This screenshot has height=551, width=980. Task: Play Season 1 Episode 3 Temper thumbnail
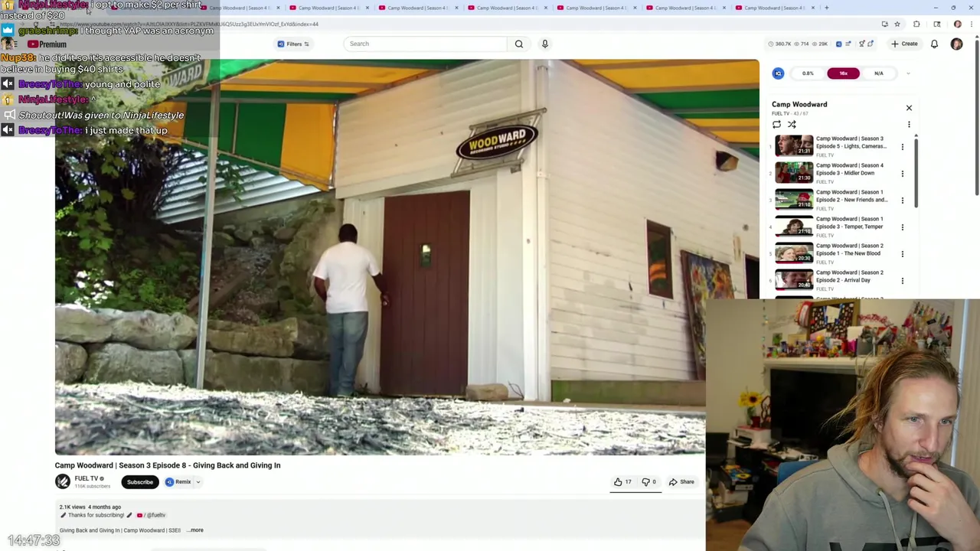pyautogui.click(x=794, y=227)
